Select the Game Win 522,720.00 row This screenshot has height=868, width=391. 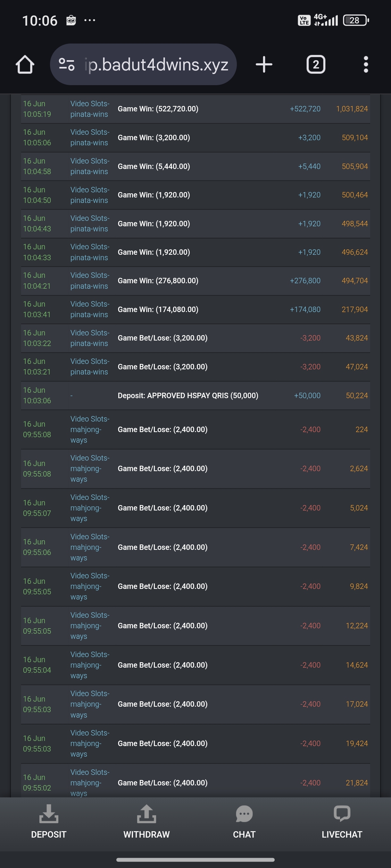pyautogui.click(x=158, y=109)
